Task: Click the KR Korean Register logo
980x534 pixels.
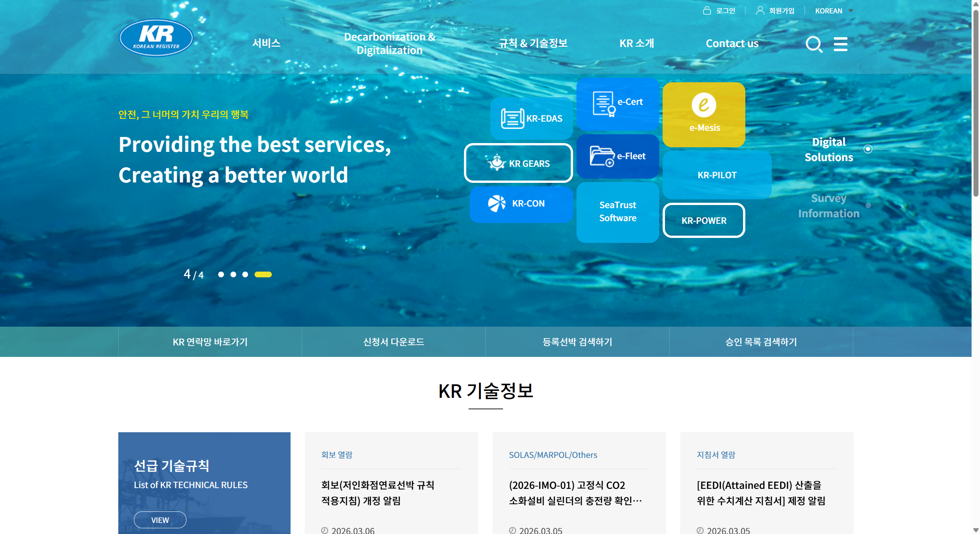Action: point(156,38)
